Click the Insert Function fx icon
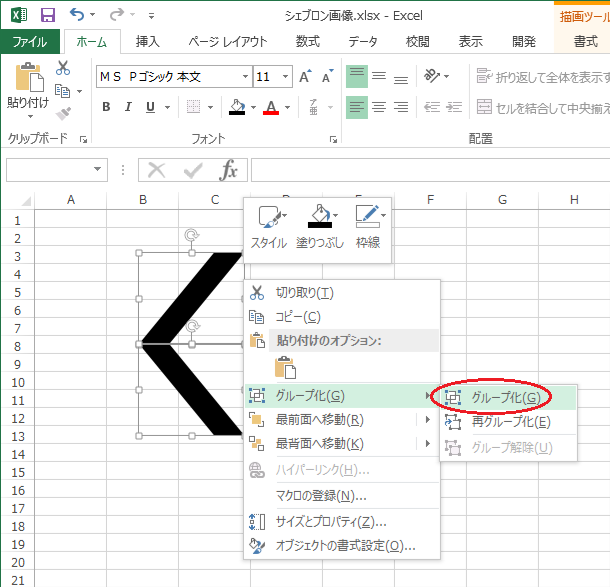Image resolution: width=610 pixels, height=587 pixels. 229,170
